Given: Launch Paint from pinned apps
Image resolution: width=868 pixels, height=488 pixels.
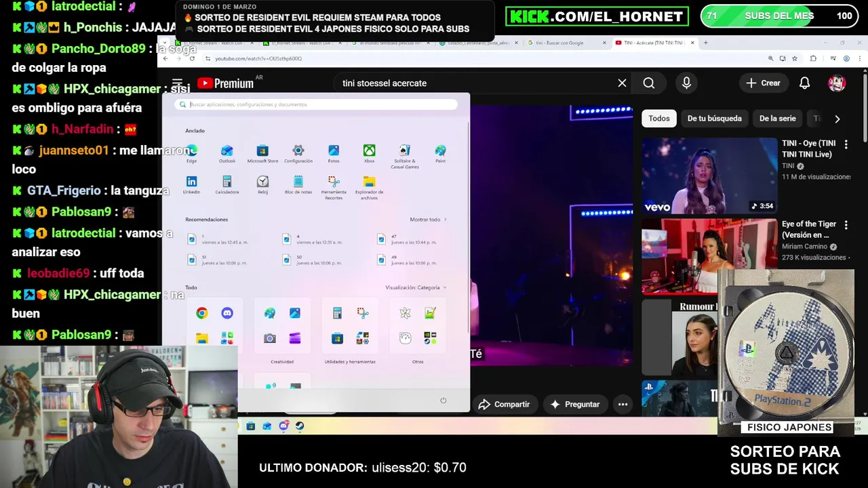Looking at the screenshot, I should 440,154.
